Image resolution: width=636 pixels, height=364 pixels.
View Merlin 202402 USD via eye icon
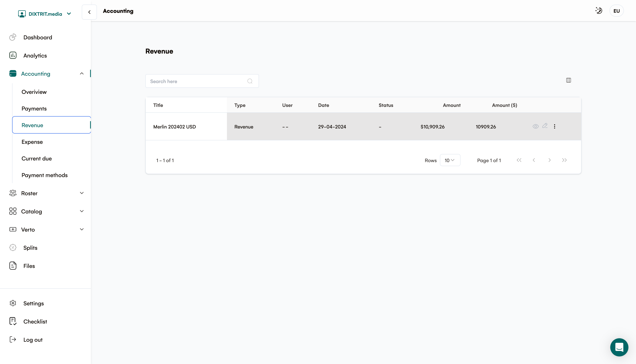coord(535,126)
